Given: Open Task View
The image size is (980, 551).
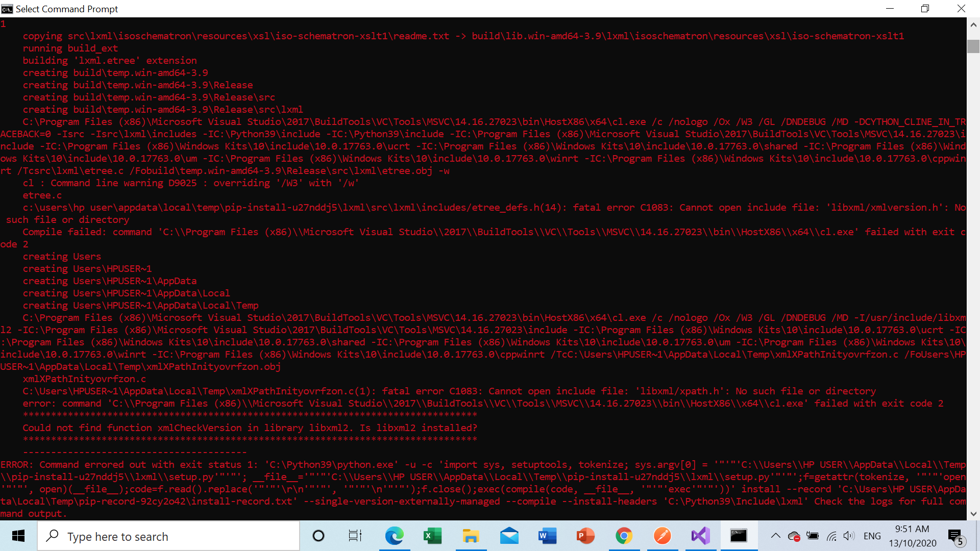Looking at the screenshot, I should [355, 536].
